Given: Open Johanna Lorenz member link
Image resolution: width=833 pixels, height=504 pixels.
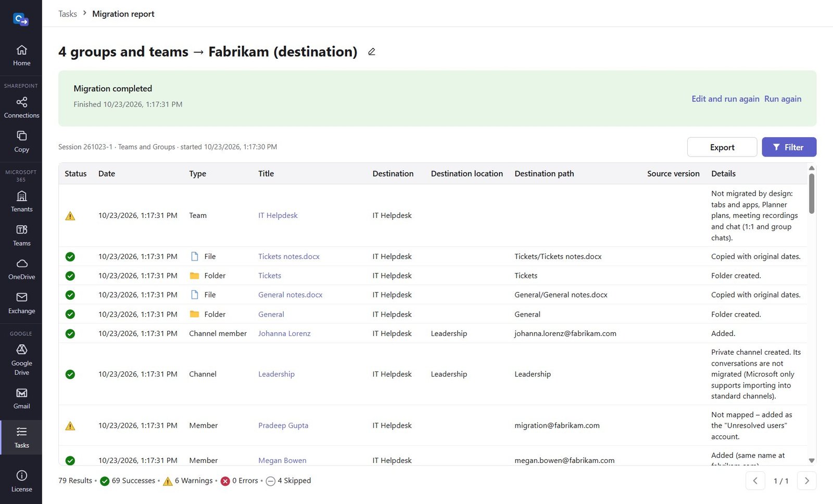Looking at the screenshot, I should pyautogui.click(x=284, y=333).
